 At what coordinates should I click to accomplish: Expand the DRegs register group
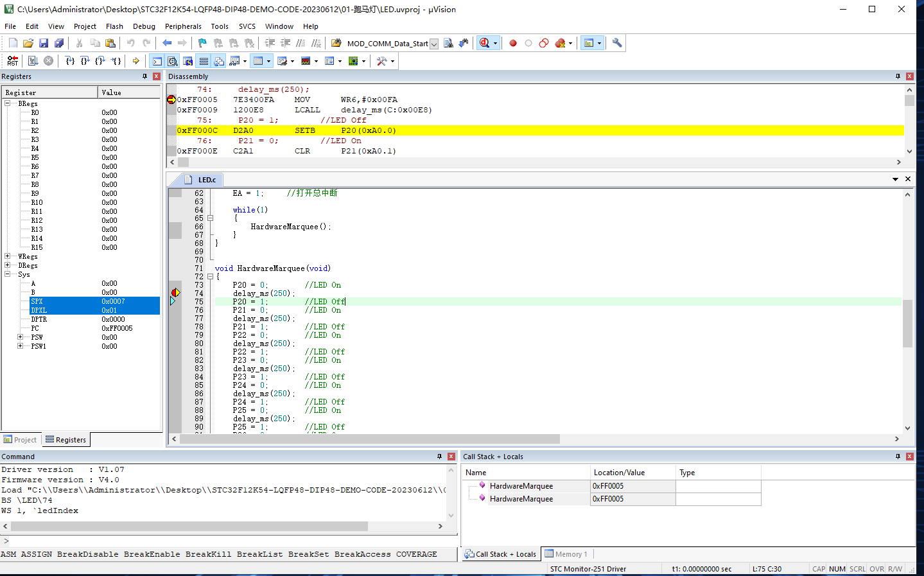[x=8, y=265]
